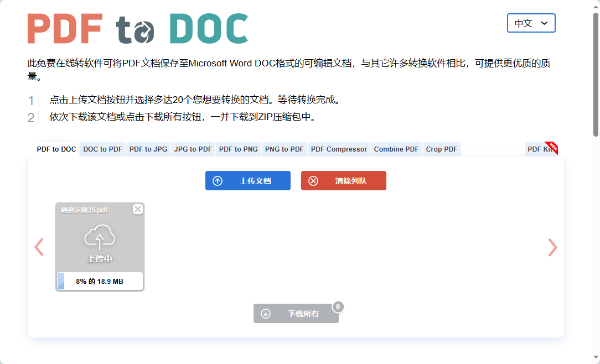The image size is (600, 364).
Task: Click the 清除列队 clear queue button
Action: coord(343,180)
